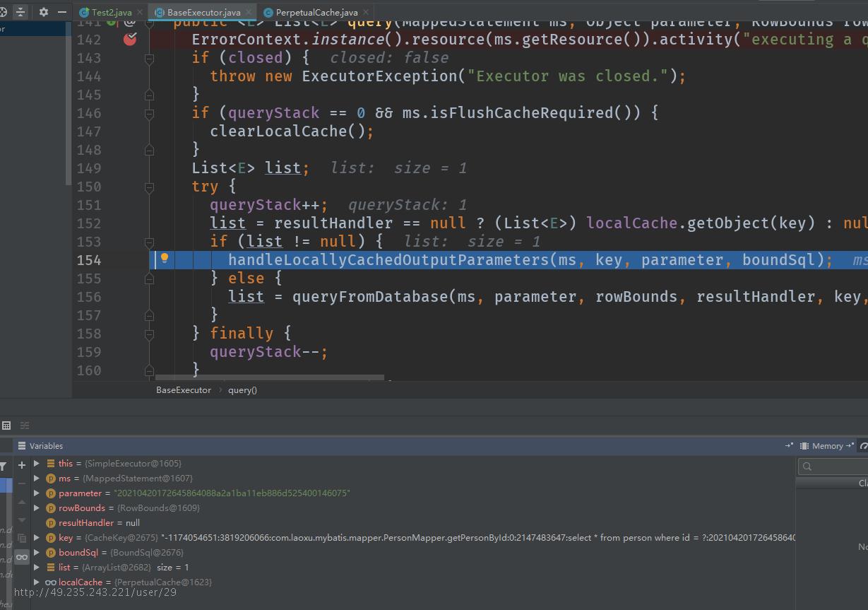
Task: Toggle the show watches glasses icon
Action: (x=22, y=557)
